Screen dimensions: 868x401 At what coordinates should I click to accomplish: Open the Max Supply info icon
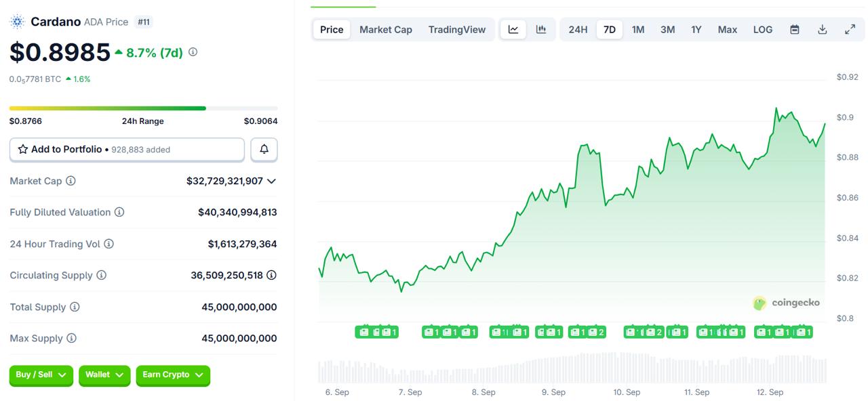pyautogui.click(x=71, y=338)
